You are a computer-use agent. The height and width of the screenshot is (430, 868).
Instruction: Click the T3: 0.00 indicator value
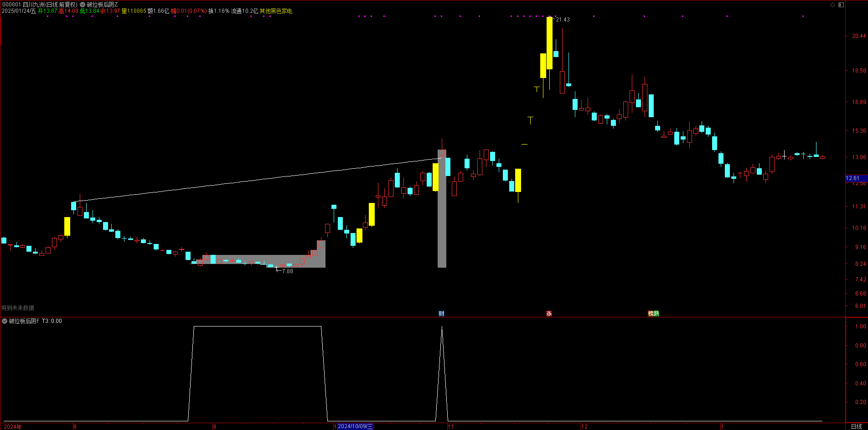coord(52,321)
